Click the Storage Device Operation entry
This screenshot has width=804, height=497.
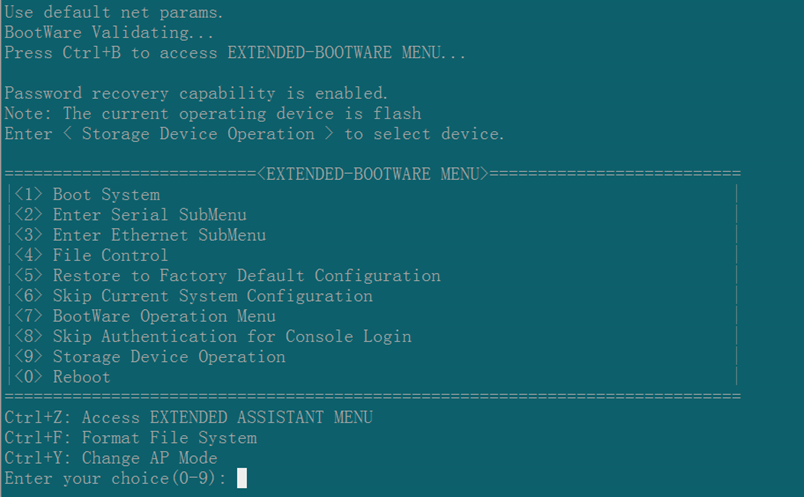(150, 356)
